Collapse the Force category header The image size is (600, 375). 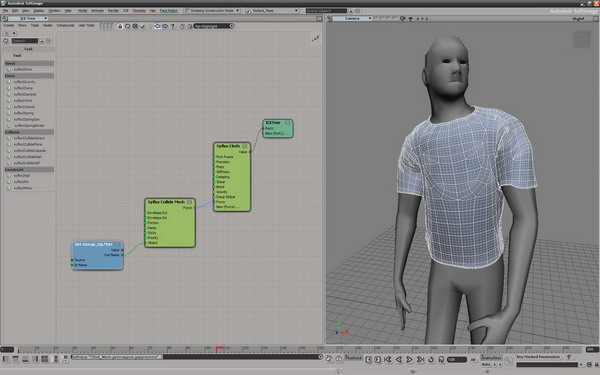(x=29, y=76)
